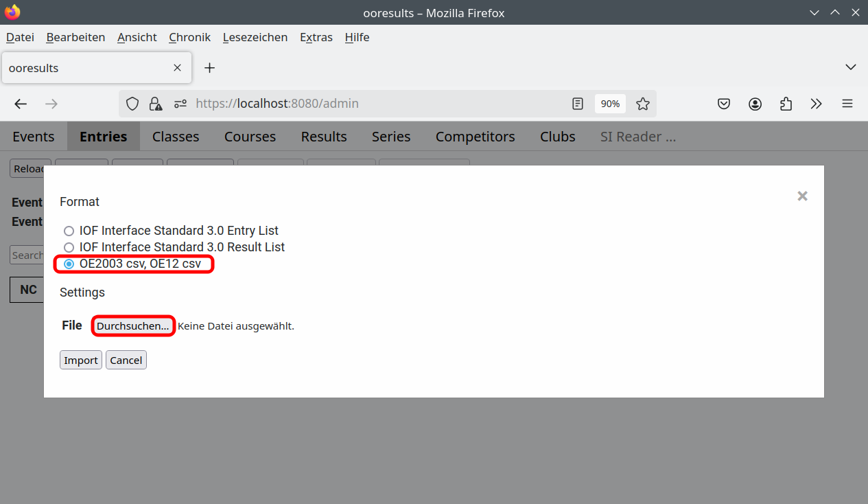Open the Chronik menu

coord(189,37)
